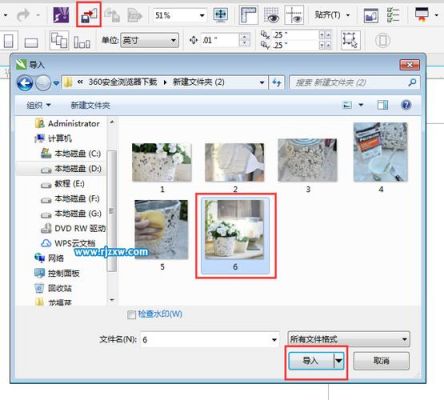Click the search magnifier icon
Screen dimensions: 444x400
click(413, 82)
